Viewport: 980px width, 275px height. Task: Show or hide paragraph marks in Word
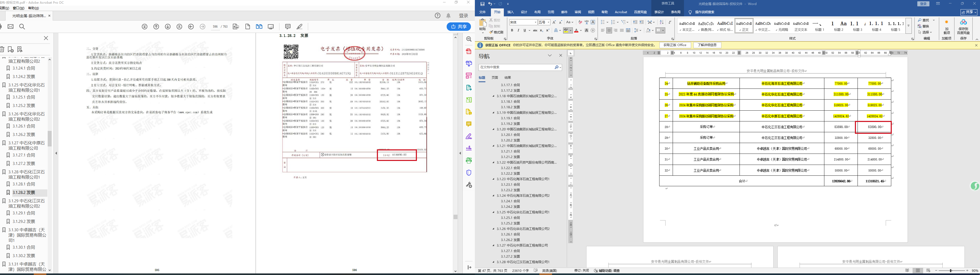(669, 22)
